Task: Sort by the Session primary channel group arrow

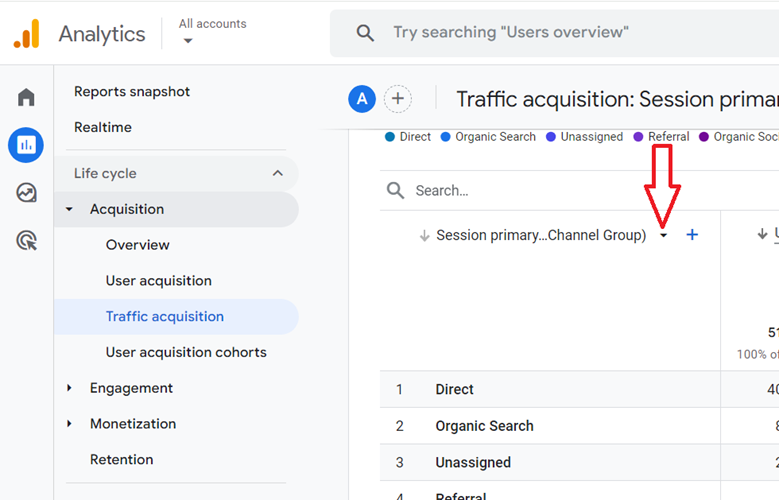Action: click(424, 235)
